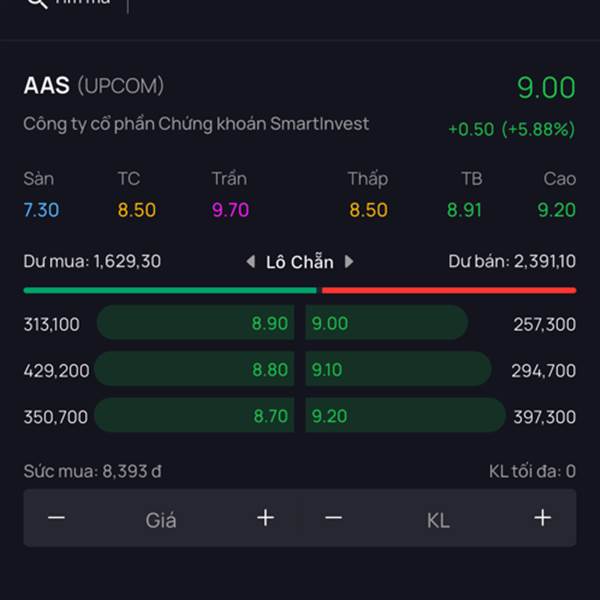Viewport: 600px width, 600px height.
Task: Increase quantity with KL plus button
Action: click(542, 518)
